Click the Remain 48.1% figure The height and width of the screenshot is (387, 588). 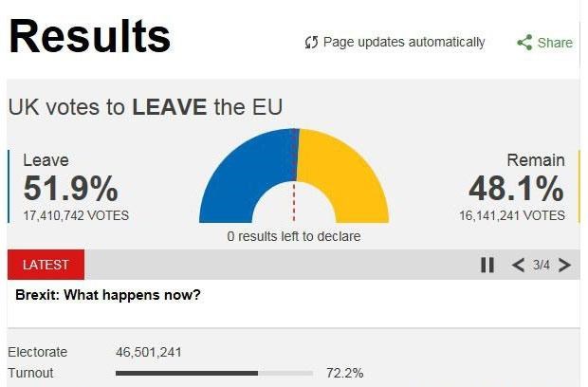click(x=516, y=188)
